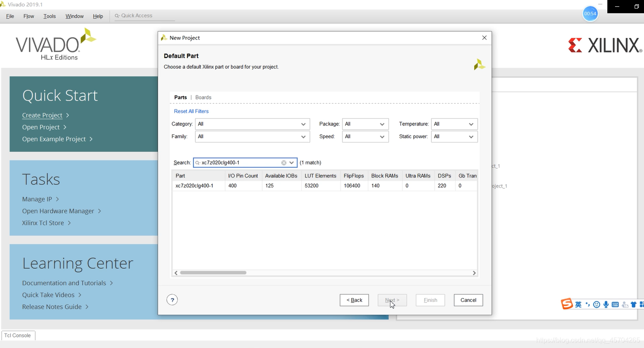The height and width of the screenshot is (348, 644).
Task: Click the Manage IP link
Action: [x=37, y=199]
